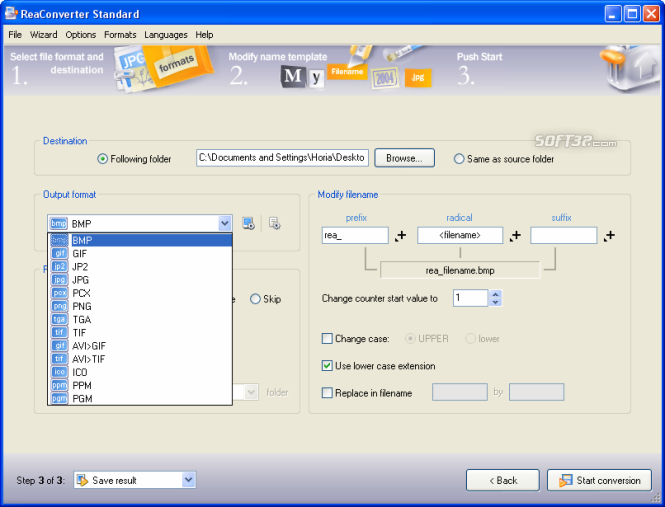Image resolution: width=665 pixels, height=507 pixels.
Task: Decrease the counter start value
Action: pos(495,302)
